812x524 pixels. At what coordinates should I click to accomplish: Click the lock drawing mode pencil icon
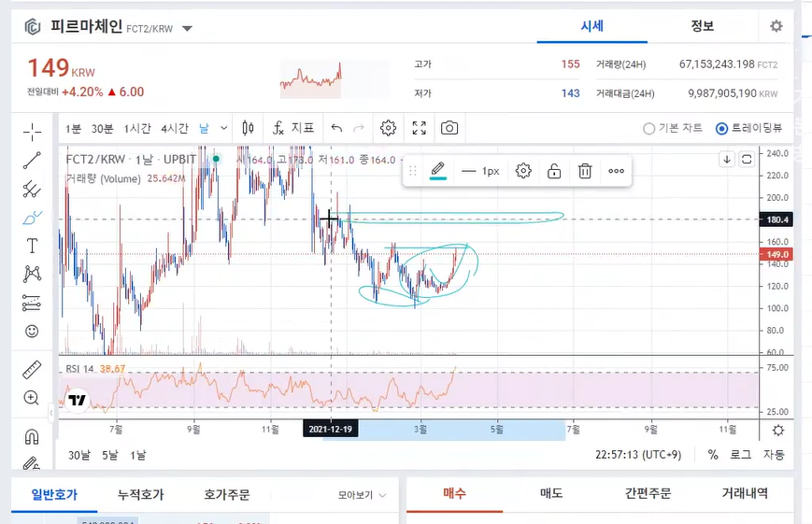point(32,462)
